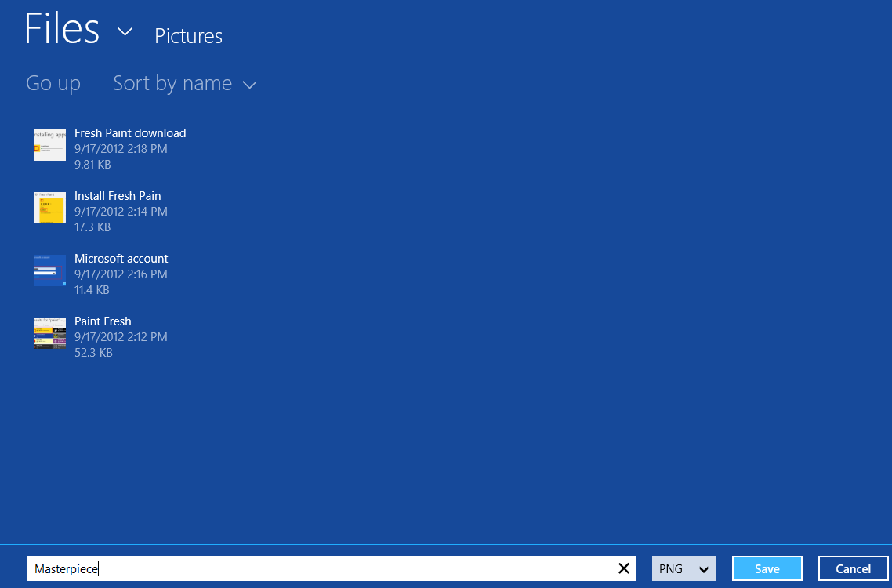Select the file named Install Fresh Pain

pyautogui.click(x=117, y=195)
